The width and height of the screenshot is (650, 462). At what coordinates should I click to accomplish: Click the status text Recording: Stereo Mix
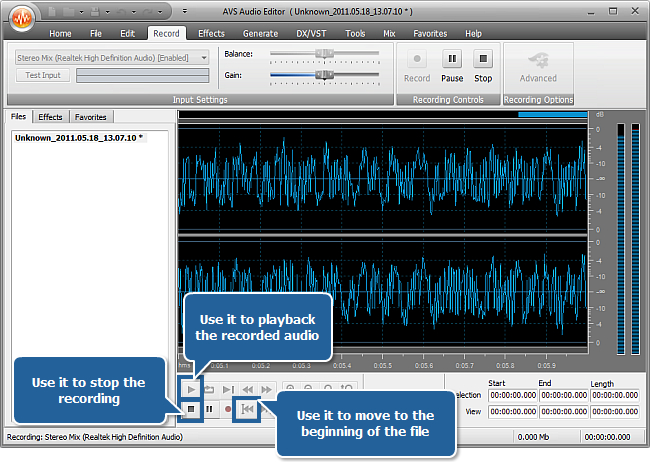[95, 437]
